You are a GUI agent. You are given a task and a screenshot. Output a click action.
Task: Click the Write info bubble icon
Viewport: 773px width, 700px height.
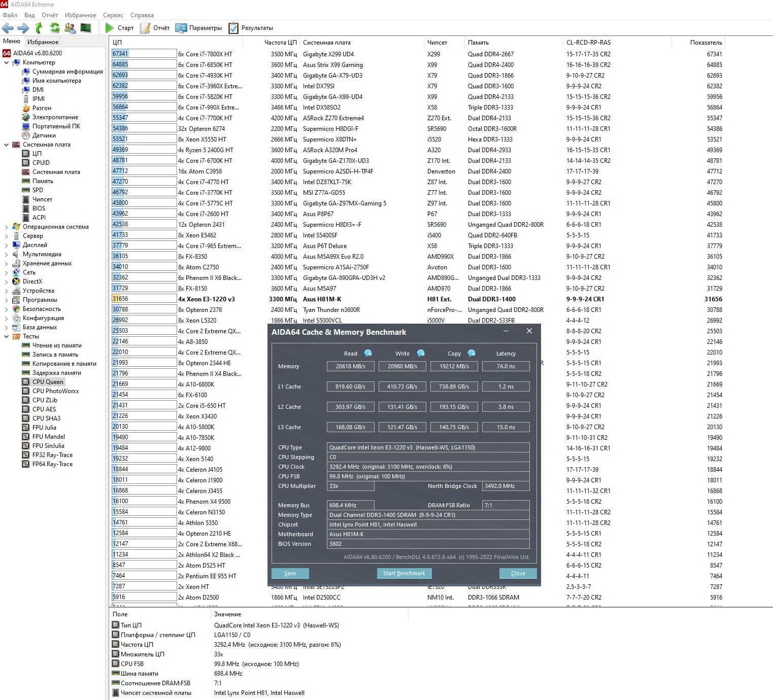tap(421, 353)
